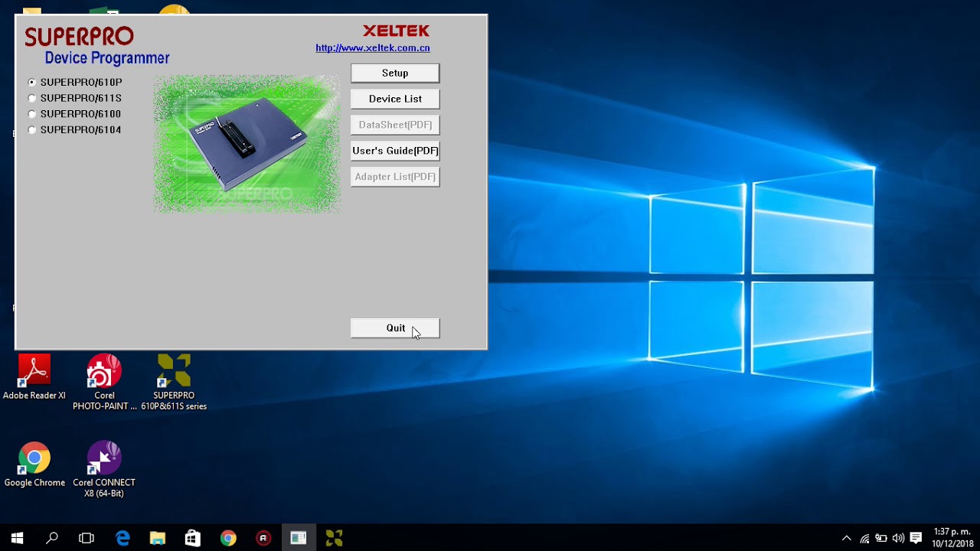The image size is (980, 551).
Task: Show hidden system tray icons
Action: coord(847,538)
